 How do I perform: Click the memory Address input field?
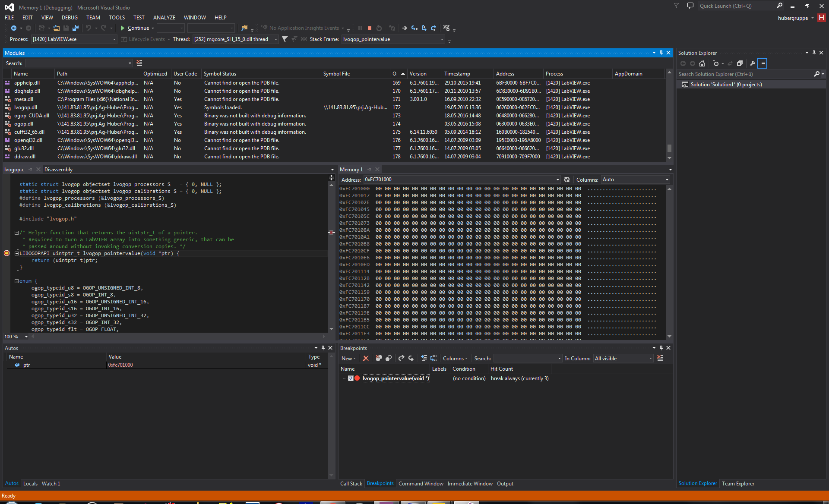click(462, 180)
